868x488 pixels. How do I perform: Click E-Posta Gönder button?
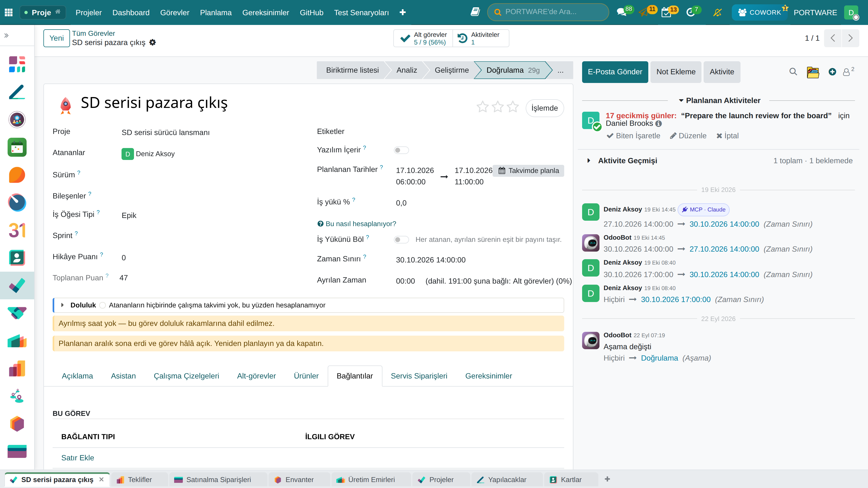(x=615, y=72)
